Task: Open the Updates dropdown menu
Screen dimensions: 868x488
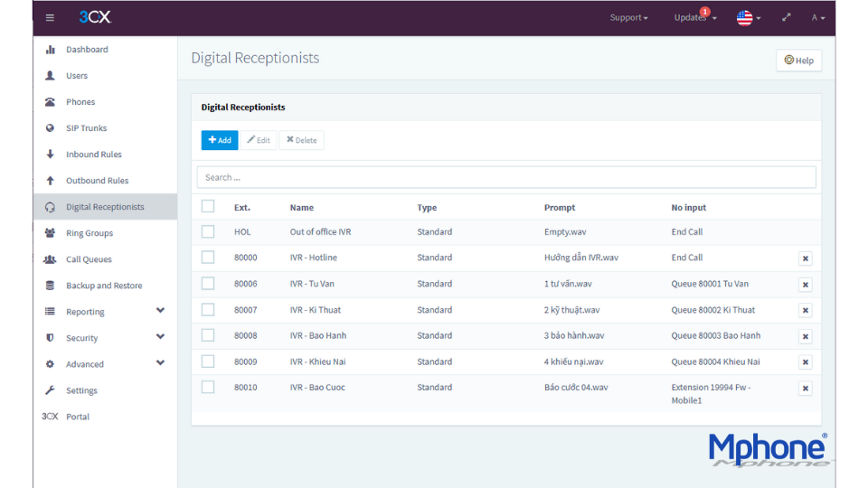Action: [694, 18]
